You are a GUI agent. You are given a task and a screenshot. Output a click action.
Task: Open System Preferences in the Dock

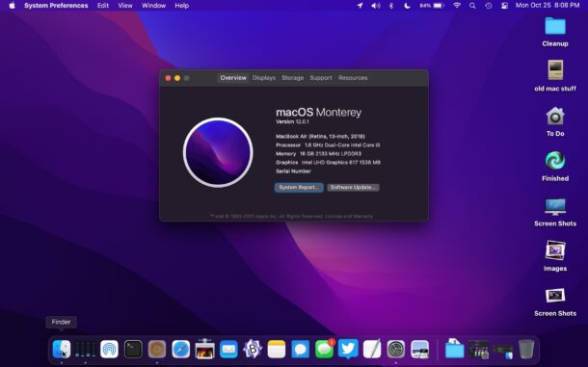tap(396, 350)
